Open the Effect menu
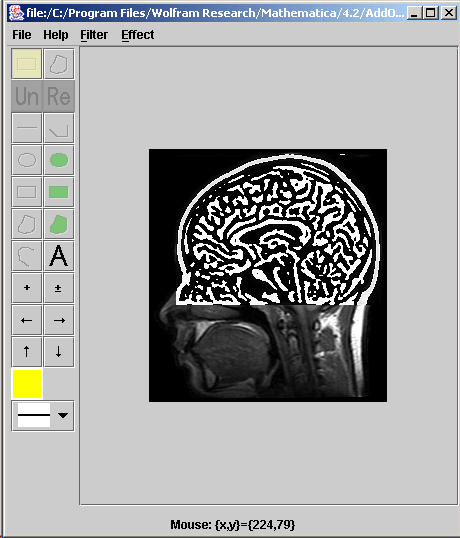 click(138, 35)
